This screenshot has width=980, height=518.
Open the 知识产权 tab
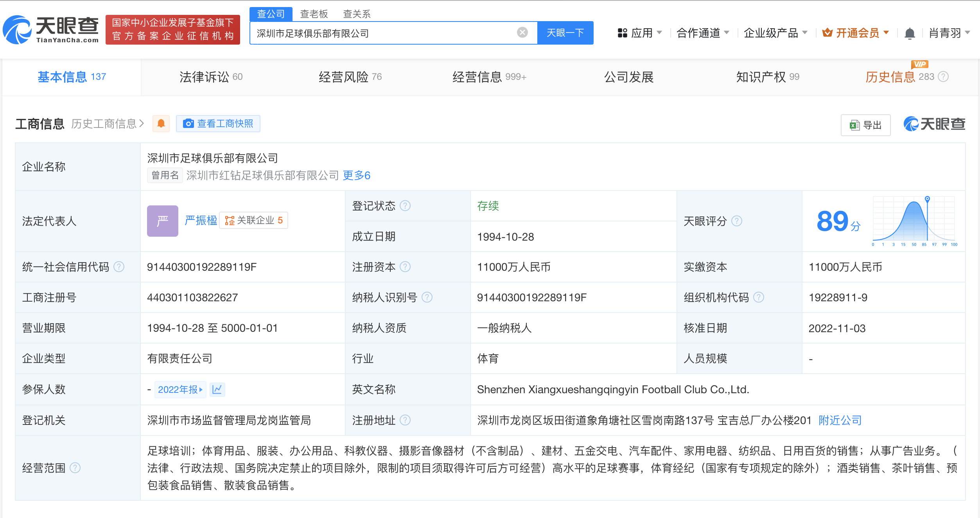point(768,77)
